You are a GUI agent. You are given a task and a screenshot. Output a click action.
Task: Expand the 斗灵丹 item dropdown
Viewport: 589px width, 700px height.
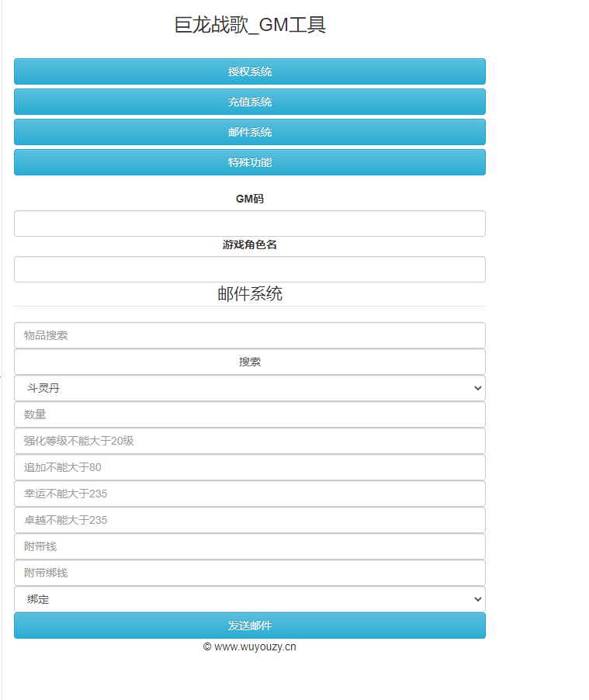[x=250, y=388]
